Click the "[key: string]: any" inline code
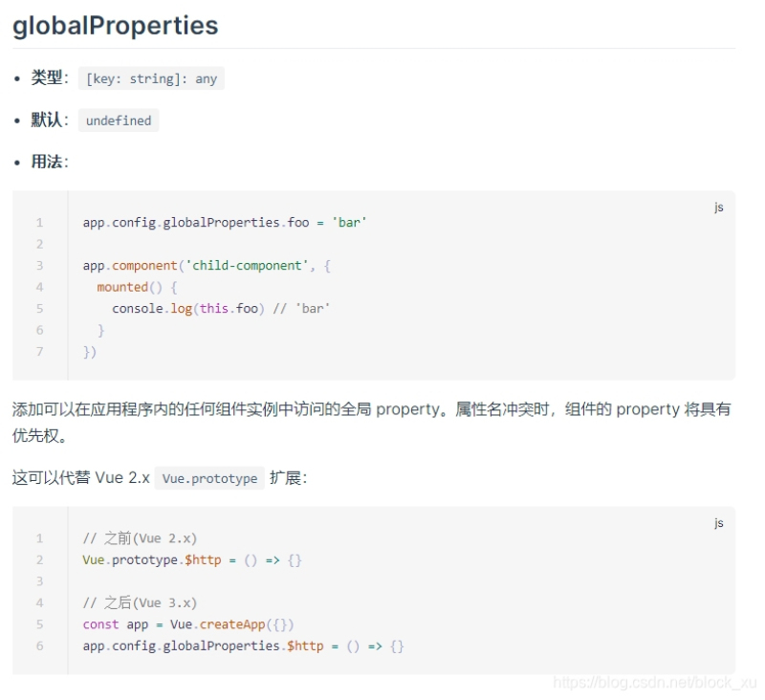The width and height of the screenshot is (765, 700). coord(151,78)
